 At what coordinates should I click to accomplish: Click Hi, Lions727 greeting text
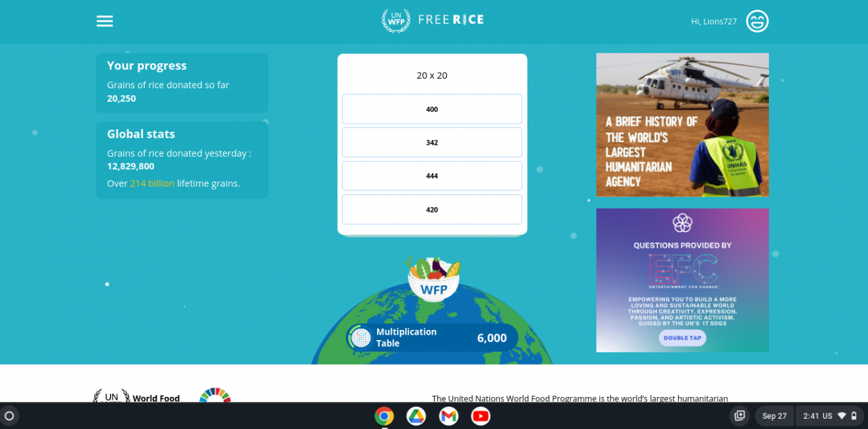(714, 22)
